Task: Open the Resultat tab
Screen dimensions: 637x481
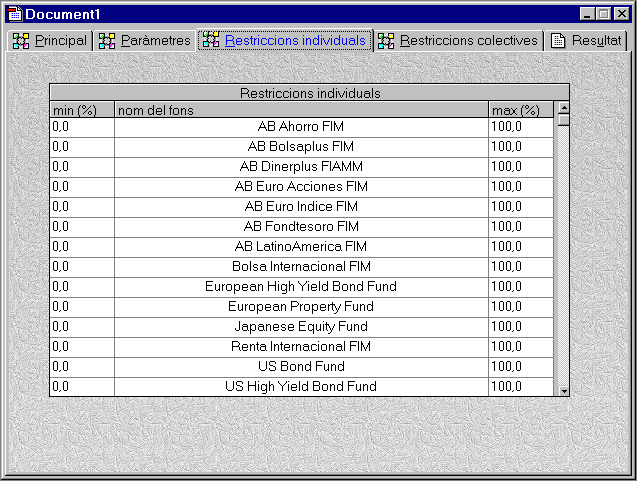Action: (x=586, y=41)
